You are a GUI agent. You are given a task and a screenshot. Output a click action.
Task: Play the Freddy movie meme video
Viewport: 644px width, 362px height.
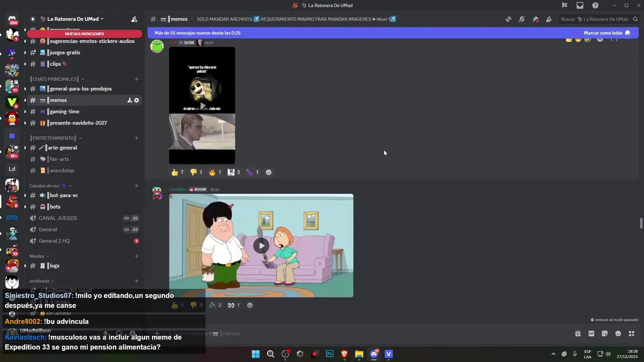point(202,106)
